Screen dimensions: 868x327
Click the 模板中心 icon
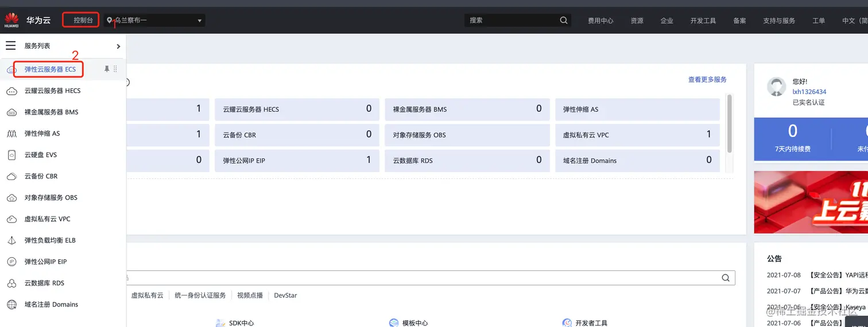394,323
